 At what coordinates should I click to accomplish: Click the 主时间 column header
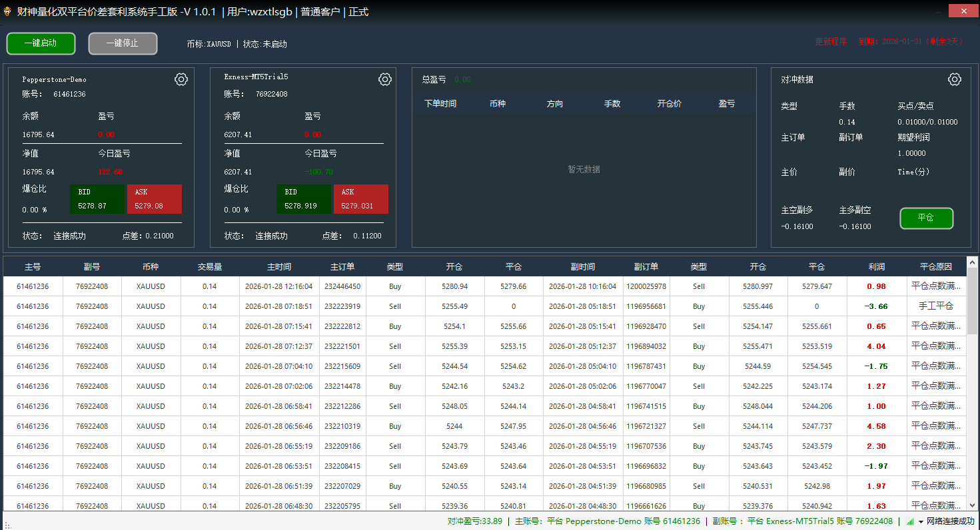pyautogui.click(x=278, y=266)
